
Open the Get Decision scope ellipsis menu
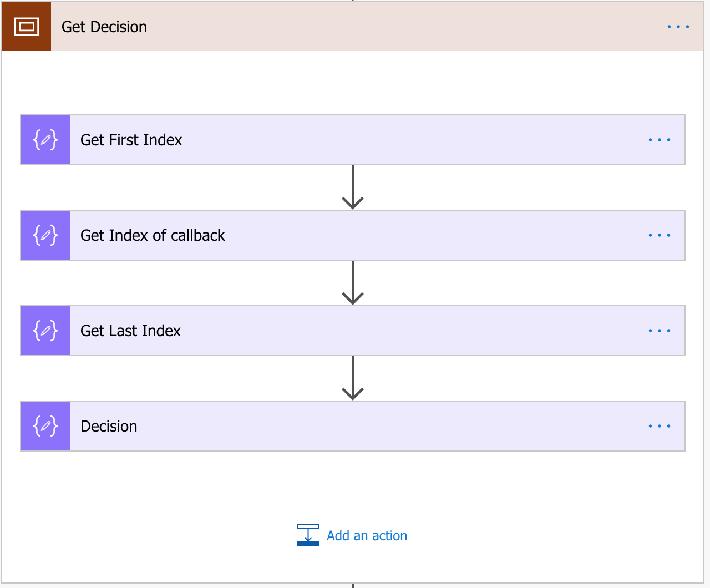678,27
